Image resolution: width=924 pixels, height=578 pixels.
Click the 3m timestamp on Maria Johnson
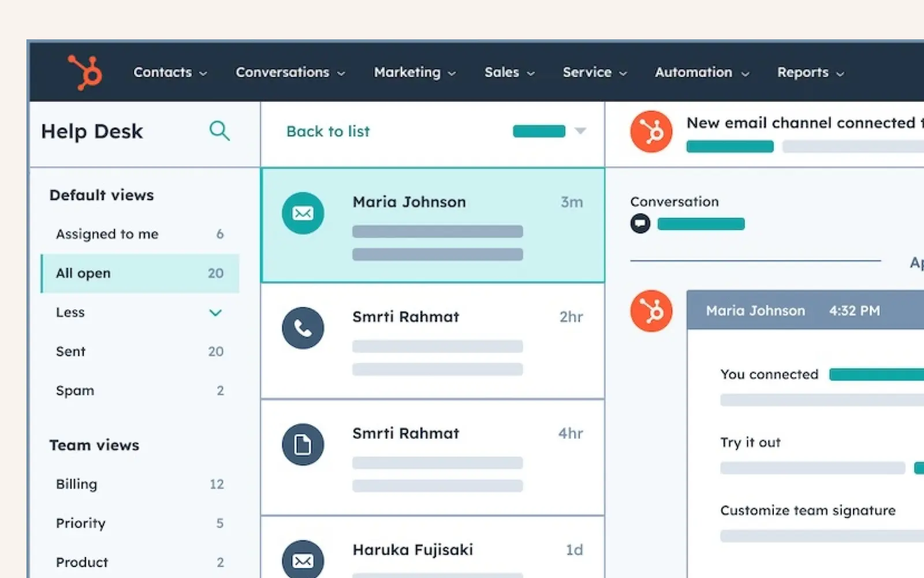point(572,202)
